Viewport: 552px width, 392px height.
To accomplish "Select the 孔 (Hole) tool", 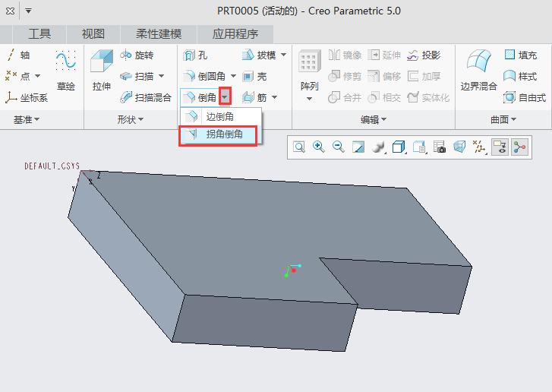I will pyautogui.click(x=195, y=55).
